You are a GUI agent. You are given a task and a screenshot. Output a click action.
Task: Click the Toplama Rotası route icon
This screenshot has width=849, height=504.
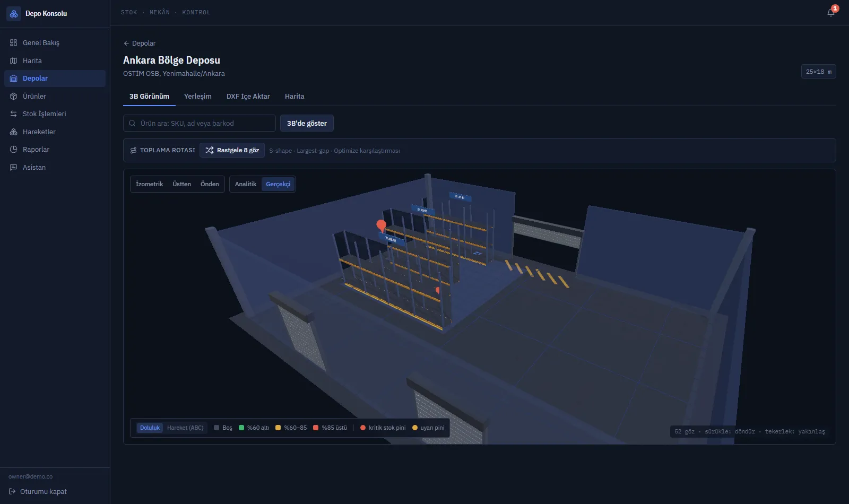tap(133, 150)
